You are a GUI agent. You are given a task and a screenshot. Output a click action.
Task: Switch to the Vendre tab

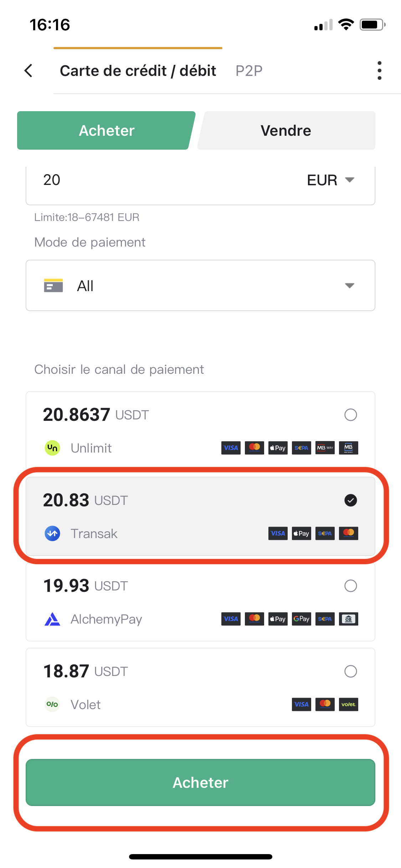coord(286,130)
